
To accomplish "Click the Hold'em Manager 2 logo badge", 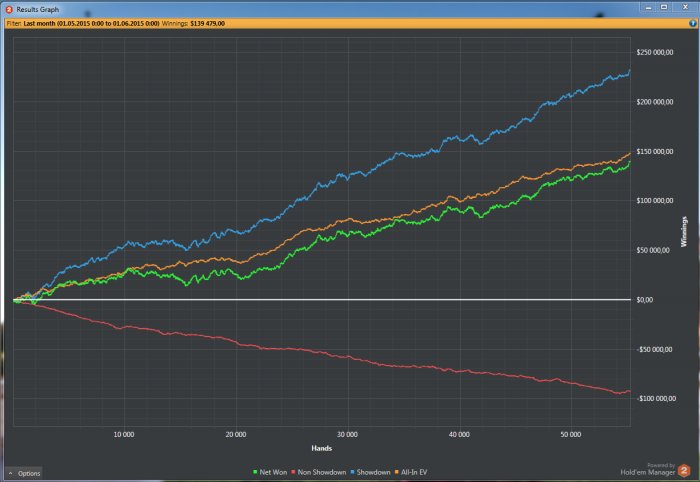I will point(684,470).
